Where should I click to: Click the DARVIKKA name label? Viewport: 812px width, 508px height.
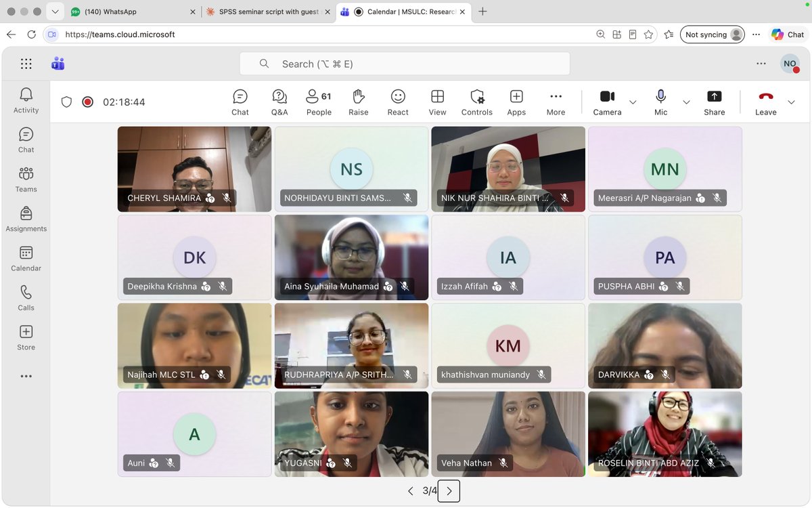(x=618, y=375)
